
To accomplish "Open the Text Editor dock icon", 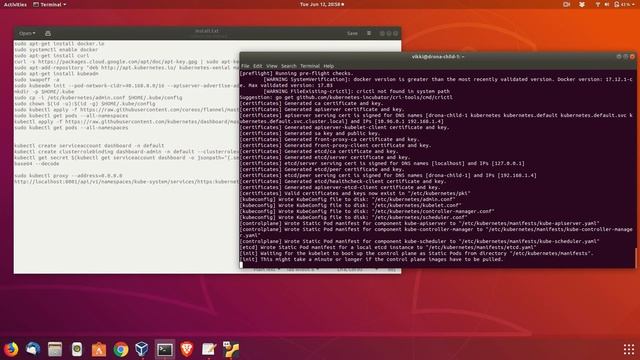I will pos(209,349).
